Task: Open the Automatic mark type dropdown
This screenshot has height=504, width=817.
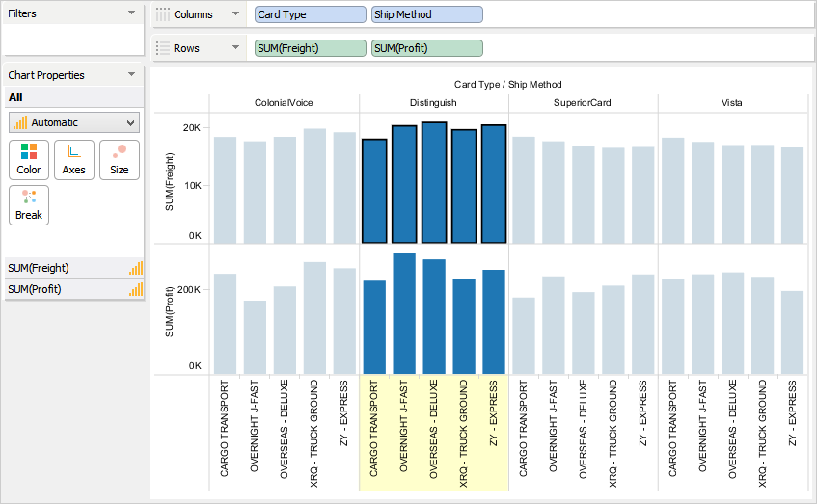Action: pyautogui.click(x=74, y=122)
